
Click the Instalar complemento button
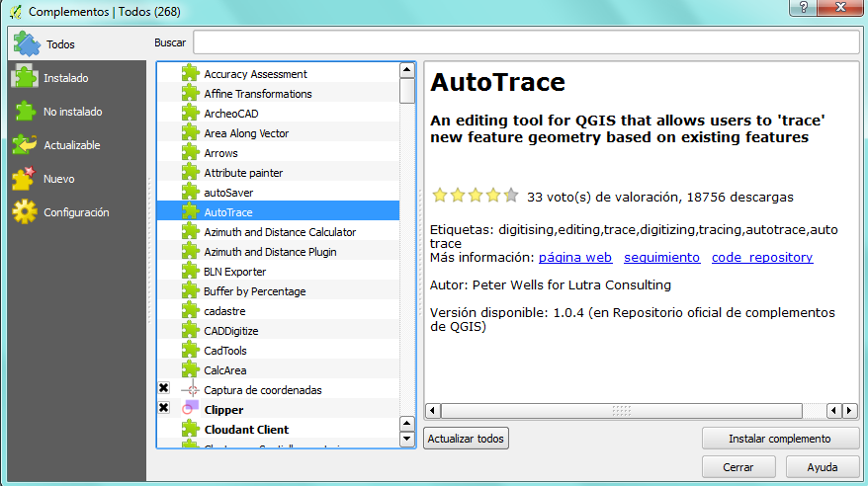tap(780, 439)
